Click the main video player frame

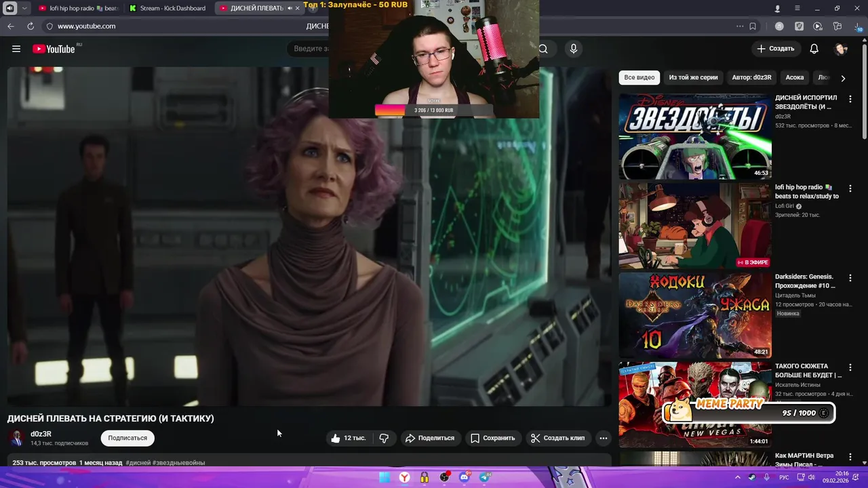click(x=309, y=237)
